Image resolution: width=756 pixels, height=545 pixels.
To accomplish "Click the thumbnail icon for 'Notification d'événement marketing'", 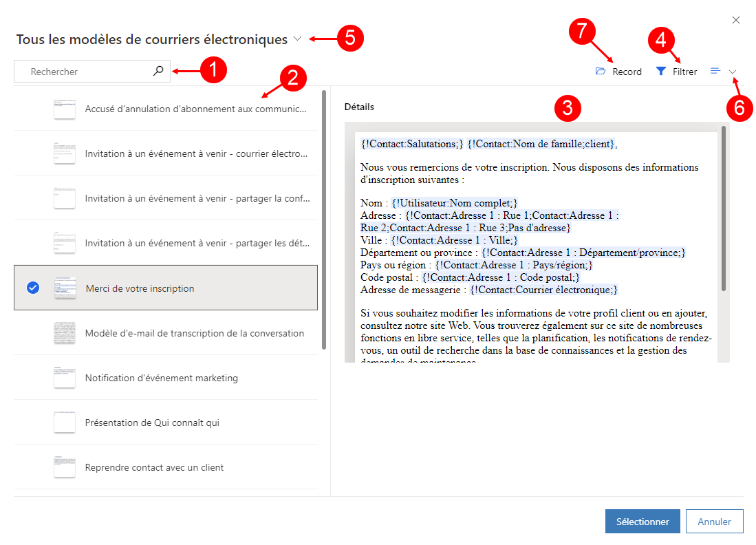I will click(x=65, y=377).
